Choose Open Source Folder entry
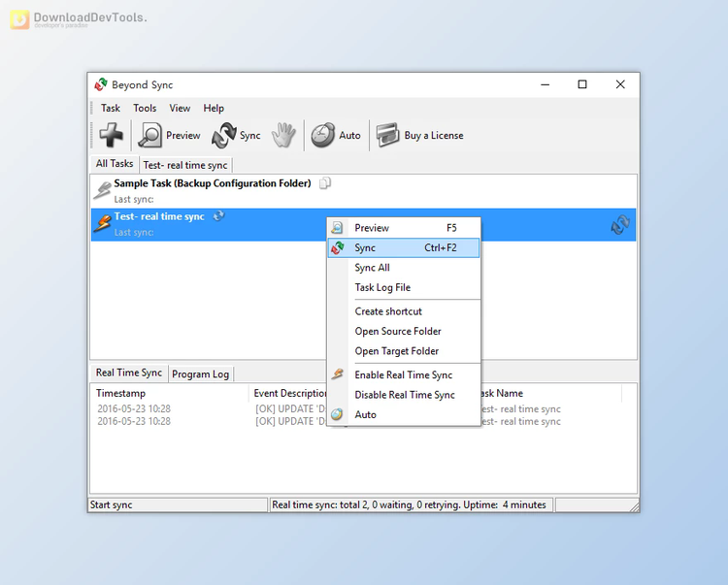Image resolution: width=728 pixels, height=585 pixels. tap(404, 331)
